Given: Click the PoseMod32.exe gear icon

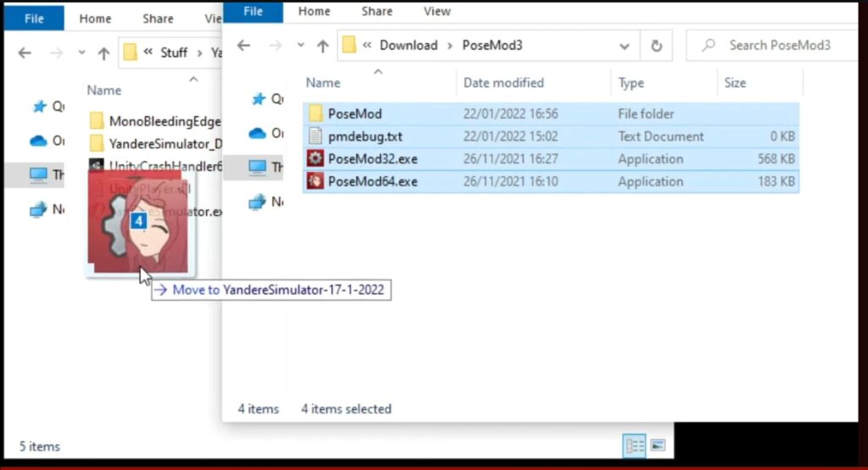Looking at the screenshot, I should (315, 159).
